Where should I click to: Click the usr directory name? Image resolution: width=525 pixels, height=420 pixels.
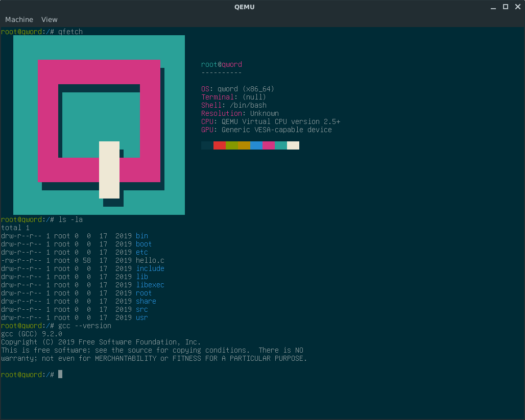pyautogui.click(x=142, y=317)
